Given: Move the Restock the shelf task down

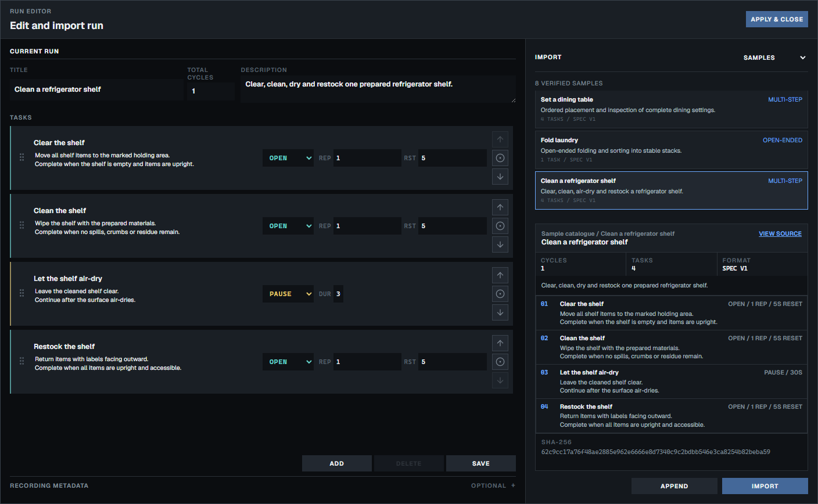Looking at the screenshot, I should click(500, 380).
